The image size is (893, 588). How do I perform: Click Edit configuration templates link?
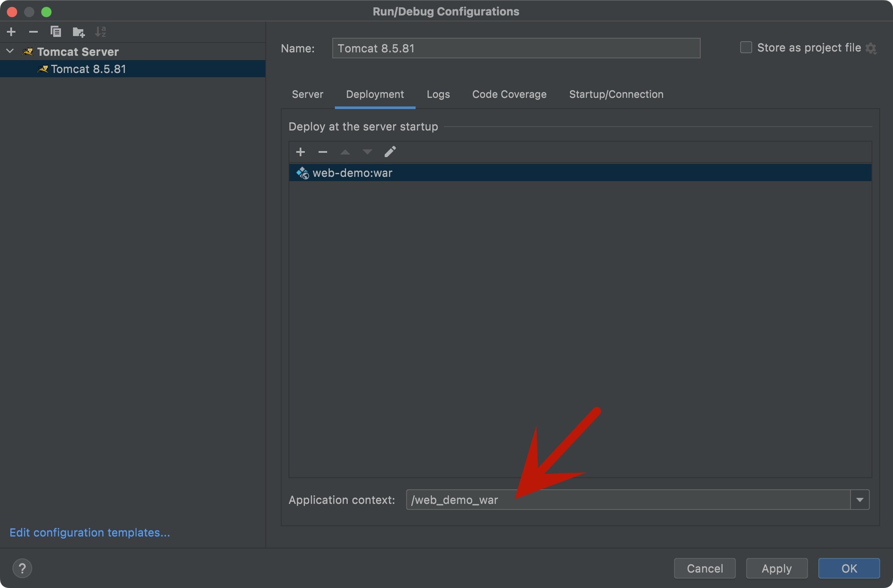point(90,532)
